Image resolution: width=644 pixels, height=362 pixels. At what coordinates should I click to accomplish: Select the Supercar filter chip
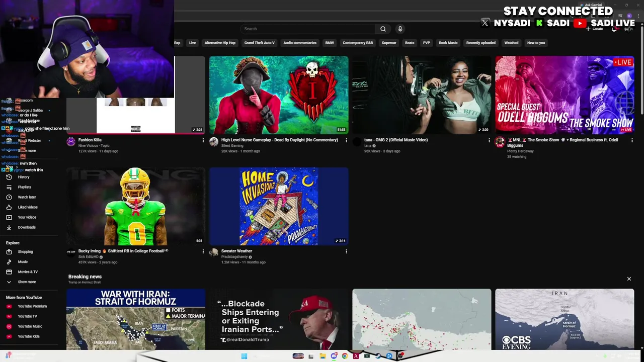pos(389,43)
